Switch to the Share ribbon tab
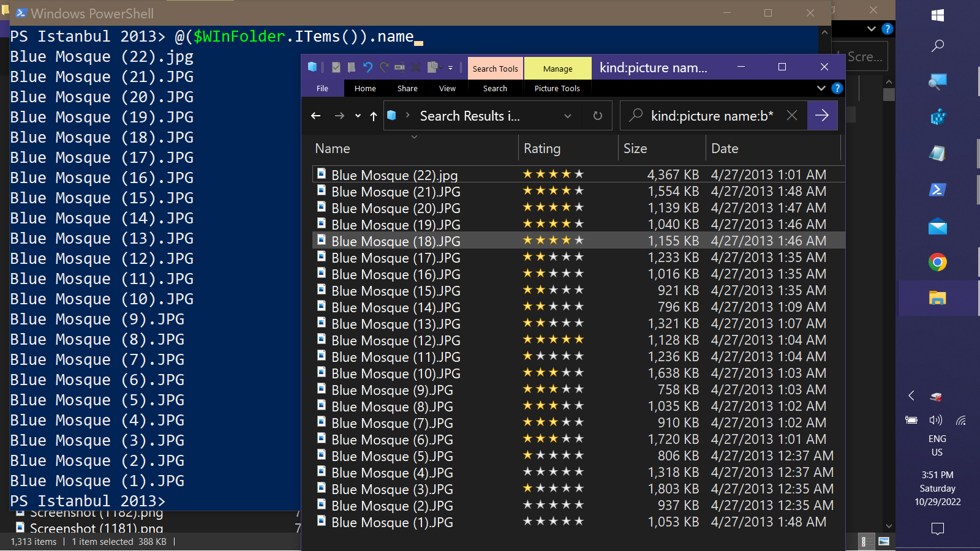The image size is (980, 551). click(x=407, y=88)
